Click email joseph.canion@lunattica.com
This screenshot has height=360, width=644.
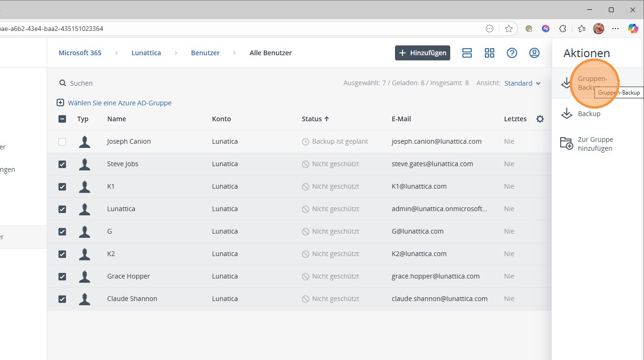point(437,141)
